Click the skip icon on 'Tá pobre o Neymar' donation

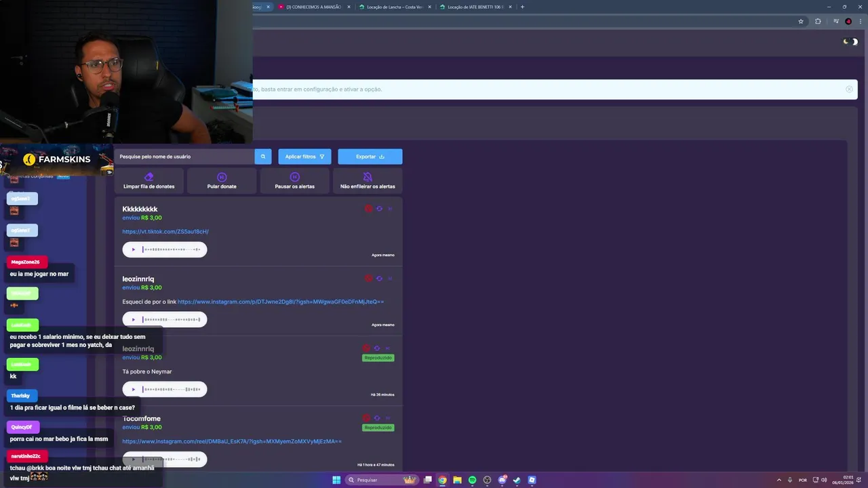pos(387,348)
